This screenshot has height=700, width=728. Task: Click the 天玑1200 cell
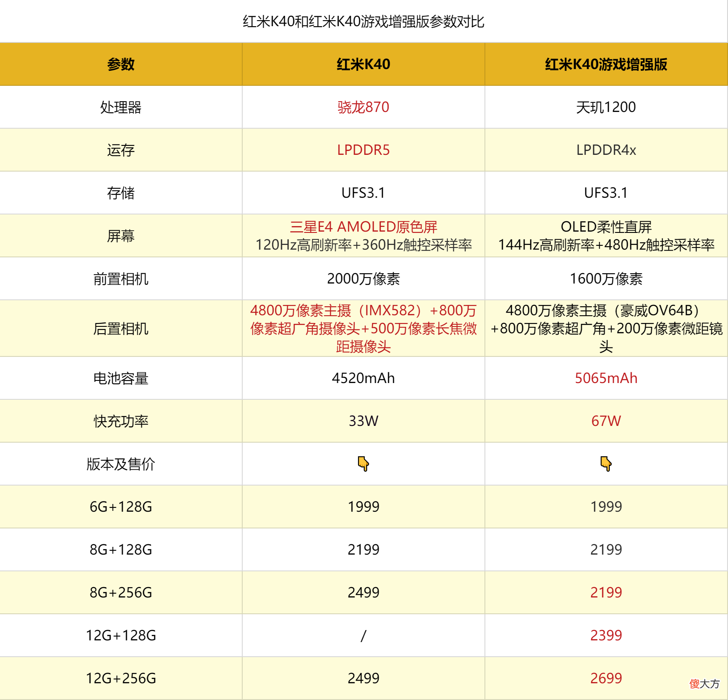pyautogui.click(x=606, y=107)
